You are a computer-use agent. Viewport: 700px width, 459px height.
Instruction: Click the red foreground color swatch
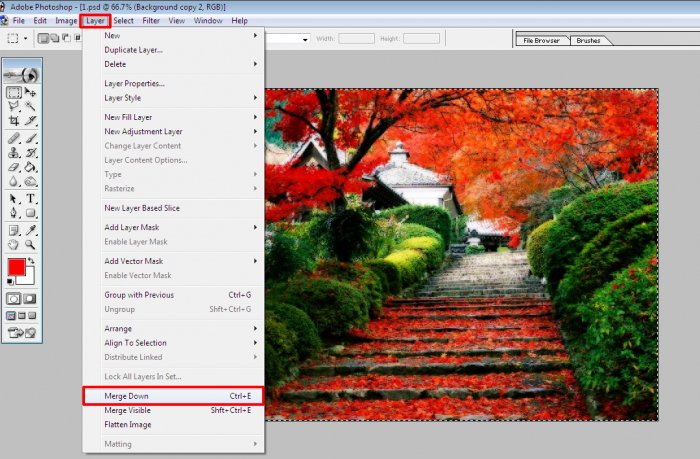[17, 267]
